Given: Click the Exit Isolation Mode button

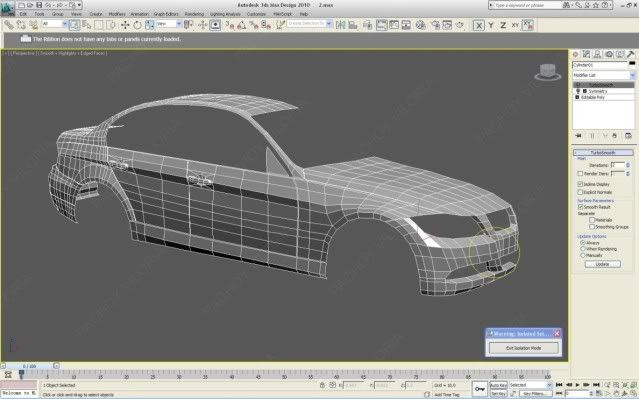Looking at the screenshot, I should point(524,348).
